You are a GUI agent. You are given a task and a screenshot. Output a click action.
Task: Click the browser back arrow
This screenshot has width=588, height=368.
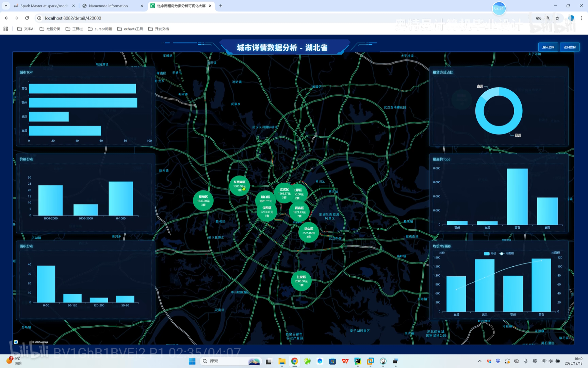(6, 18)
